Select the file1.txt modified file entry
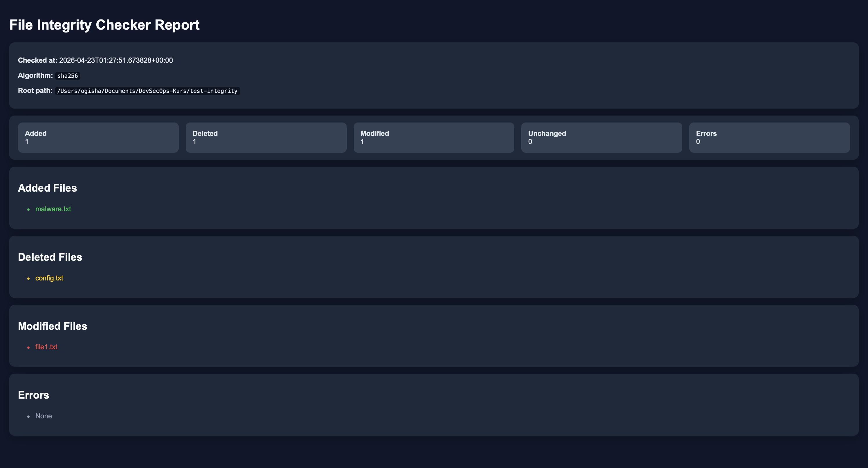 point(46,347)
